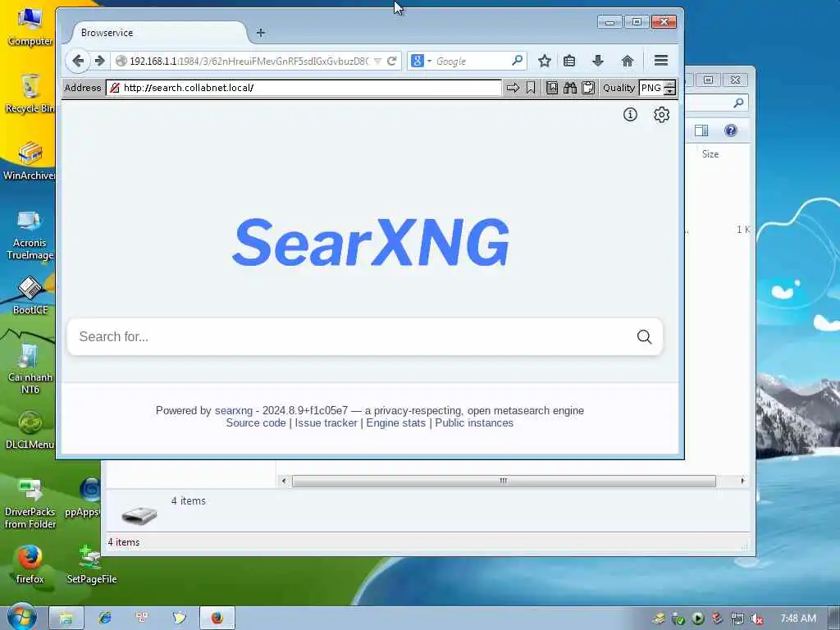Click the Explorer search magnifier icon

coord(739,103)
